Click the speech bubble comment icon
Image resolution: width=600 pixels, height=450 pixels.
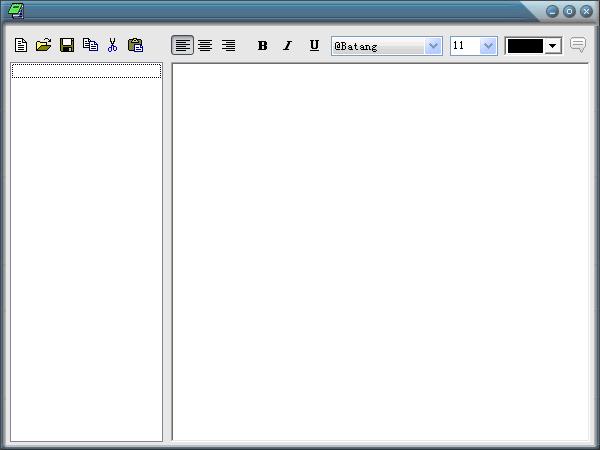[578, 45]
